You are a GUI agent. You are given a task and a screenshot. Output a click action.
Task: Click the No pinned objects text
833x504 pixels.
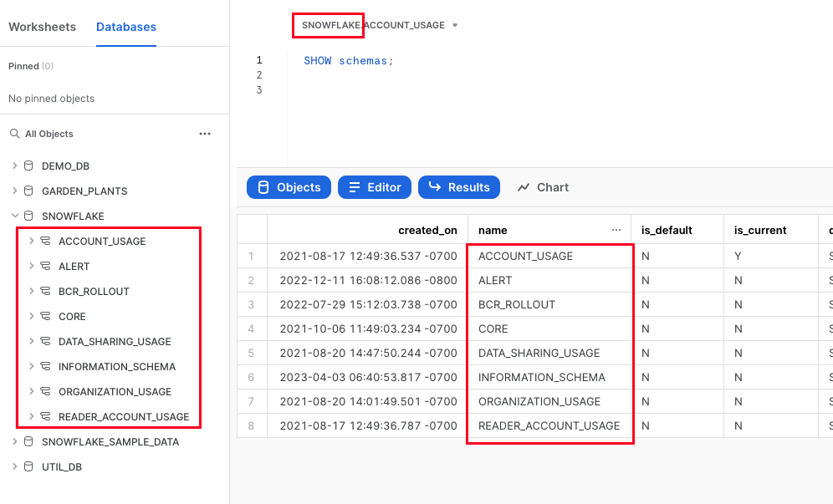click(52, 99)
